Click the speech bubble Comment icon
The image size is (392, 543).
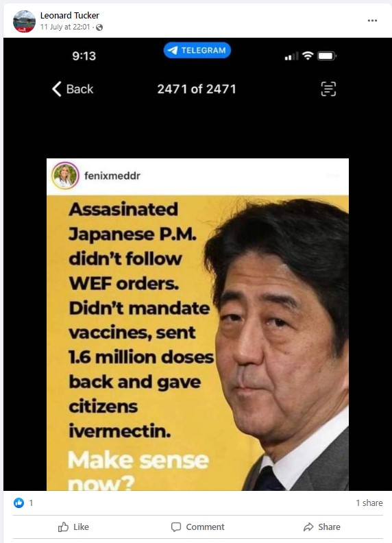[x=176, y=527]
